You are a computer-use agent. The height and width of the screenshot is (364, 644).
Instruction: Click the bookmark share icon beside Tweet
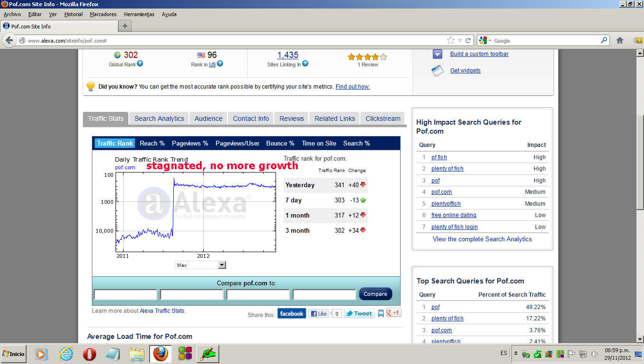[381, 313]
